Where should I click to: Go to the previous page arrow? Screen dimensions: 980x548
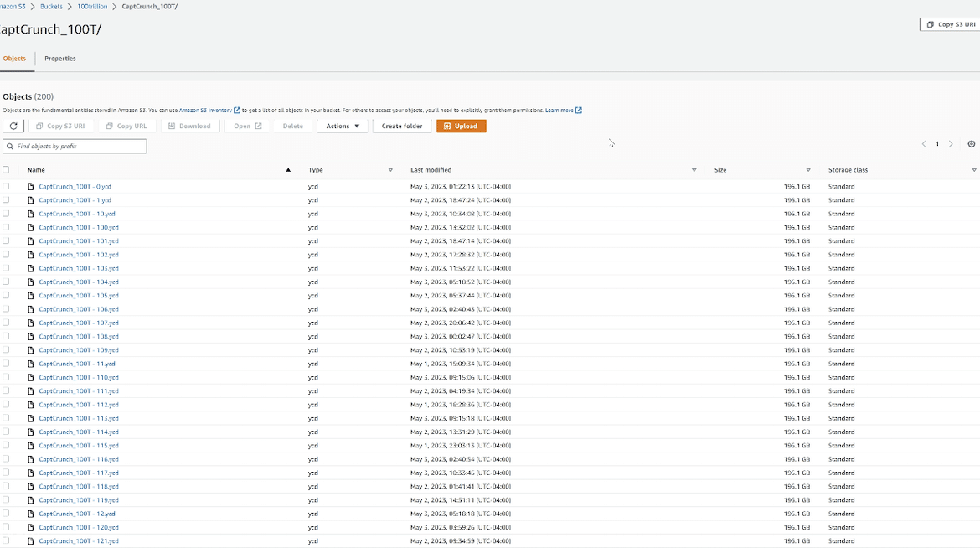pos(924,144)
